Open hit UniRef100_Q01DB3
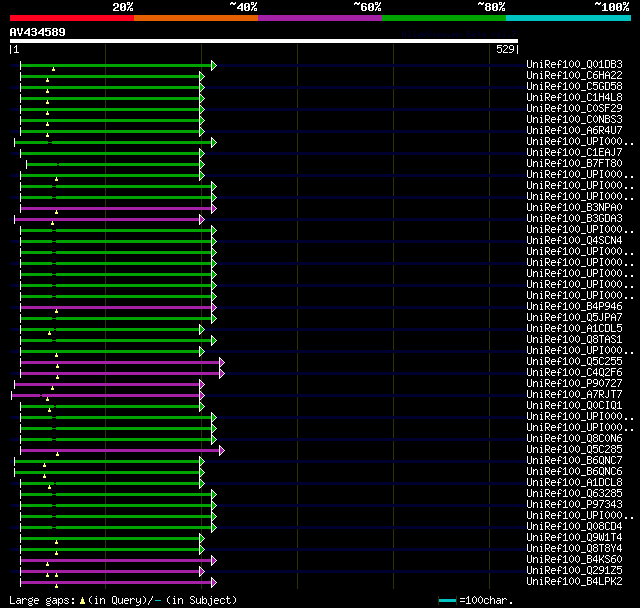 [574, 64]
